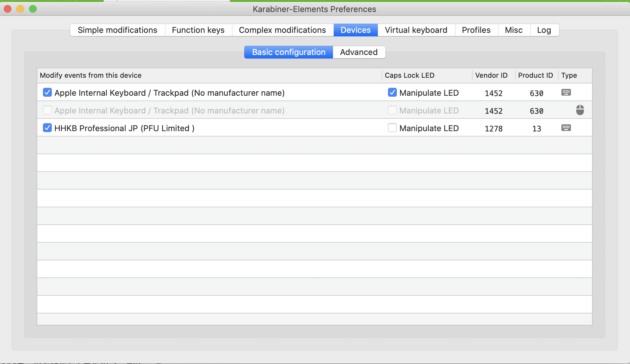The image size is (630, 364).
Task: Open the Simple modifications tab
Action: [x=118, y=30]
